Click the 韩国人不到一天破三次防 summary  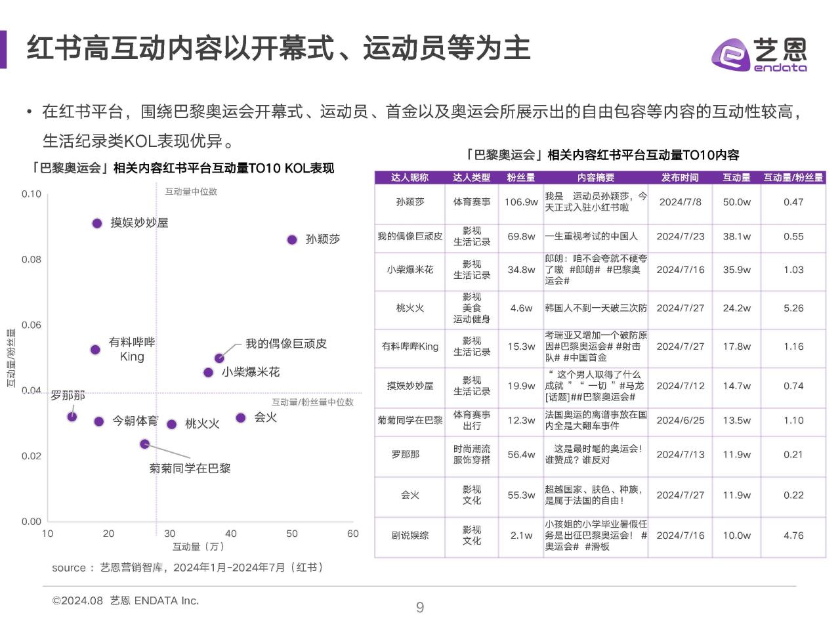point(596,308)
